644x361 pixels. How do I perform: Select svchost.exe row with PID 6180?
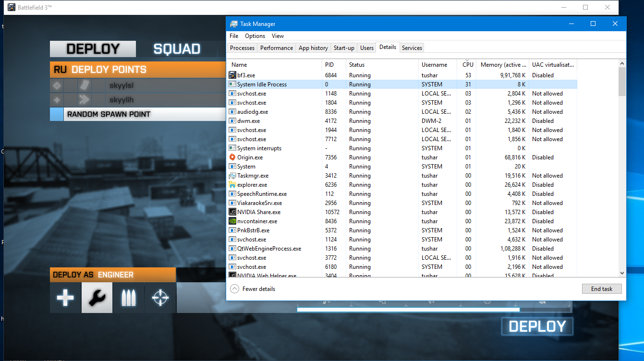click(x=402, y=267)
